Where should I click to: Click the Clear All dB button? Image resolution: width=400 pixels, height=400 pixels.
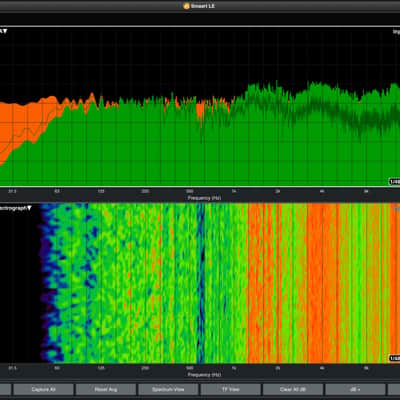293,389
